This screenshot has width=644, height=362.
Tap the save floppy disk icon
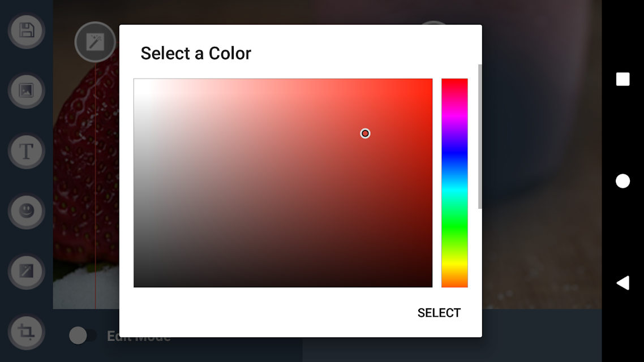point(26,31)
